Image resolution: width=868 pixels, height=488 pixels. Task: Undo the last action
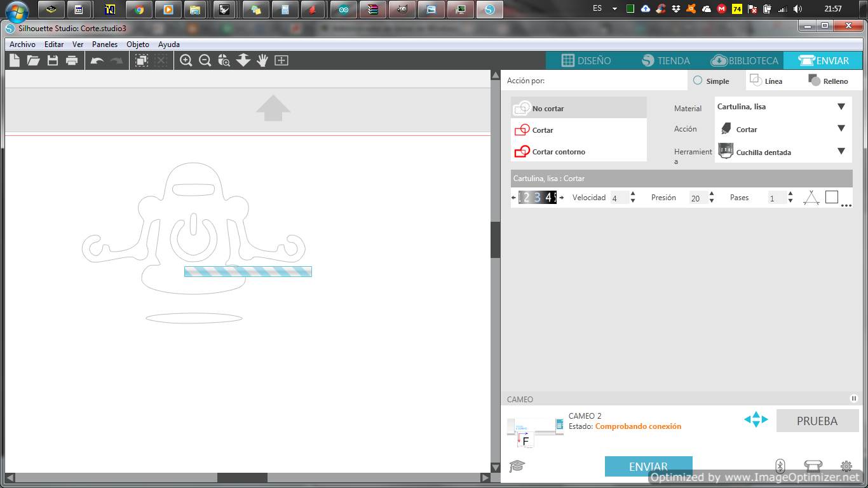click(97, 60)
